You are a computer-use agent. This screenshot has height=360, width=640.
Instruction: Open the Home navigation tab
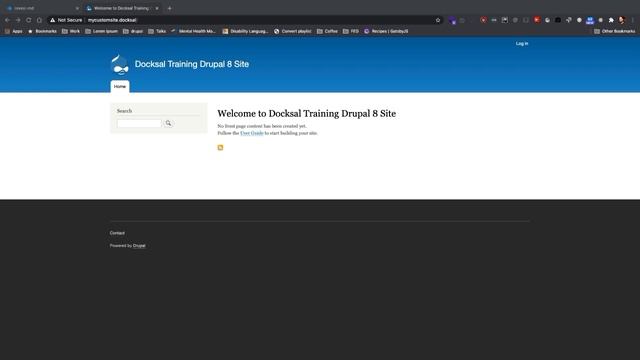pyautogui.click(x=120, y=87)
